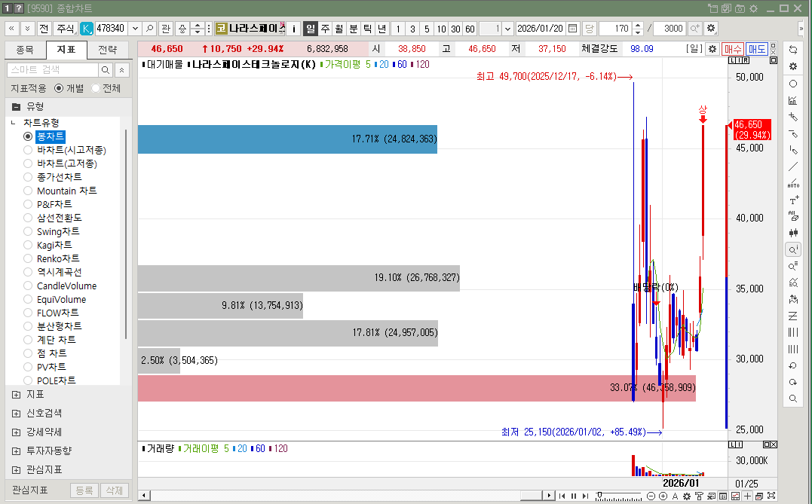Click the zoom-in magnifier in bottom toolbar
The height and width of the screenshot is (504, 812).
click(663, 496)
